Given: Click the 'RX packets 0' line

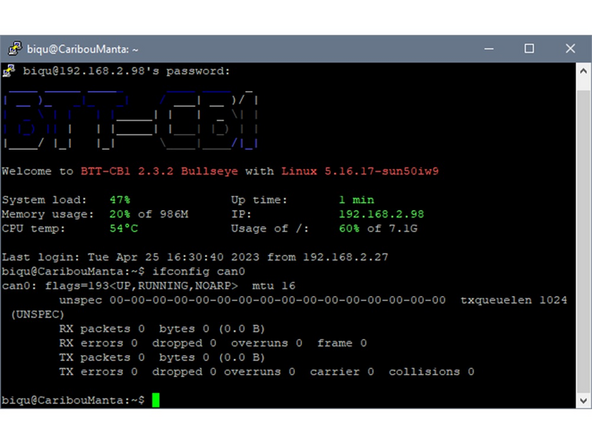Looking at the screenshot, I should coord(162,329).
